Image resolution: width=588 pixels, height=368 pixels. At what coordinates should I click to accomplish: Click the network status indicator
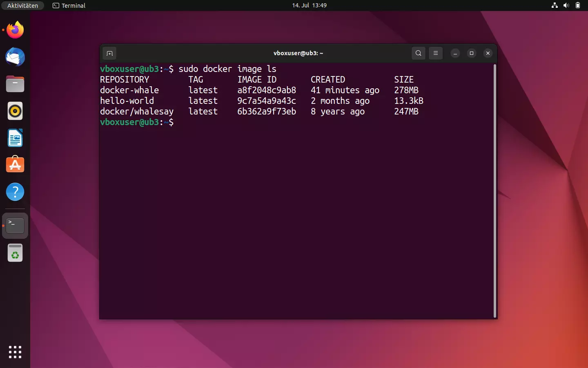[554, 5]
